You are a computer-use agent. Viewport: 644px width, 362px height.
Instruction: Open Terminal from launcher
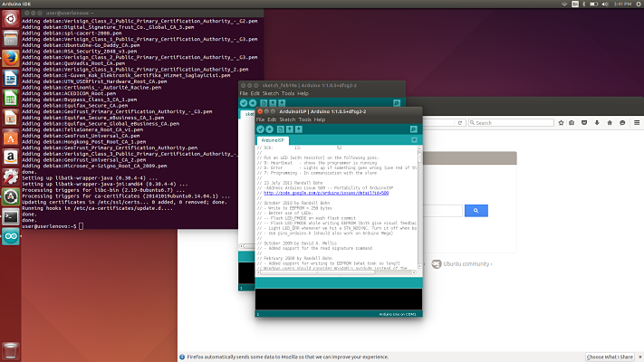coord(11,216)
